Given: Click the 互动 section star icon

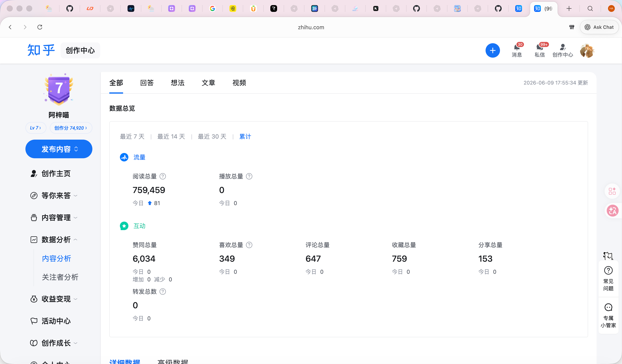Looking at the screenshot, I should pos(124,226).
